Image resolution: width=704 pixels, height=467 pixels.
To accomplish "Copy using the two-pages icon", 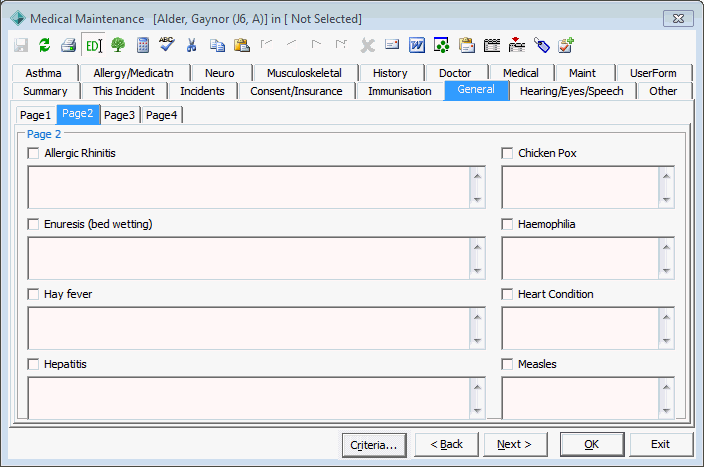I will [217, 45].
